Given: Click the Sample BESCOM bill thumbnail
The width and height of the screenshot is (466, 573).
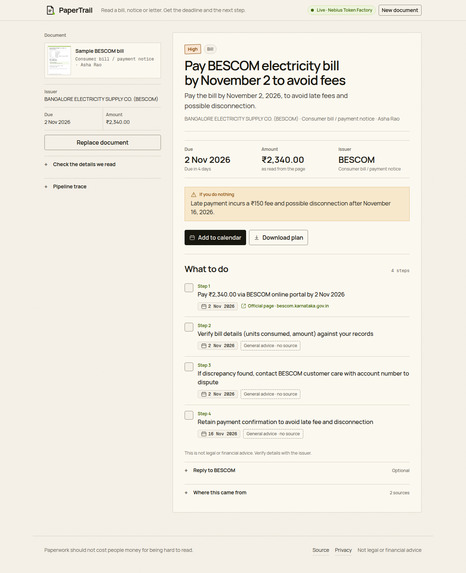Looking at the screenshot, I should click(x=59, y=60).
